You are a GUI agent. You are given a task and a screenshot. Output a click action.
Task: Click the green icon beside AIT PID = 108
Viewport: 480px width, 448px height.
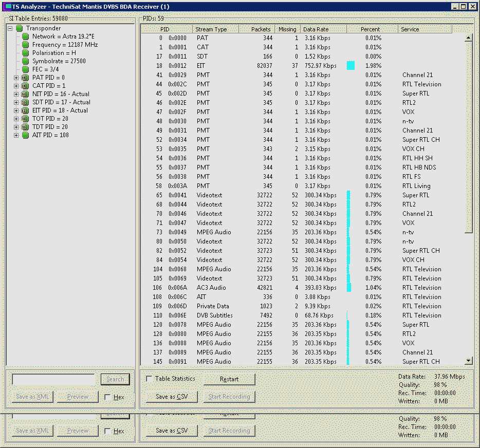click(25, 135)
